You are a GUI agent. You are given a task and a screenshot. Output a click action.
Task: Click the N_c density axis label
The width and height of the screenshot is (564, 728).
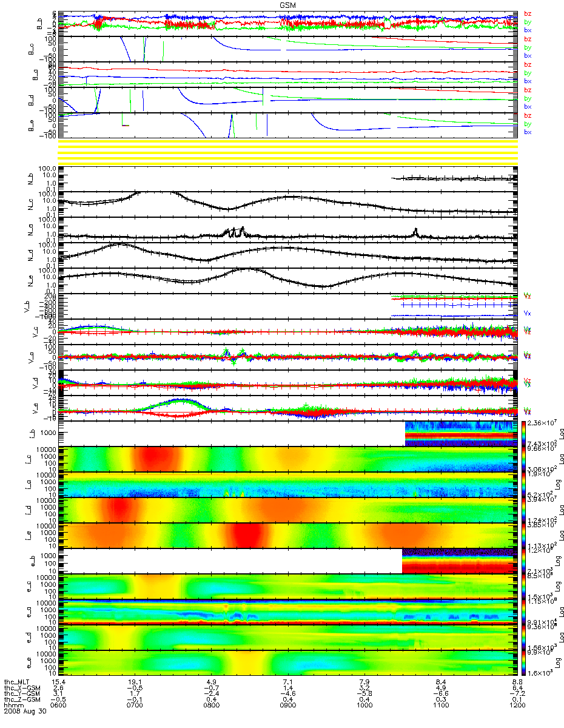coord(30,204)
